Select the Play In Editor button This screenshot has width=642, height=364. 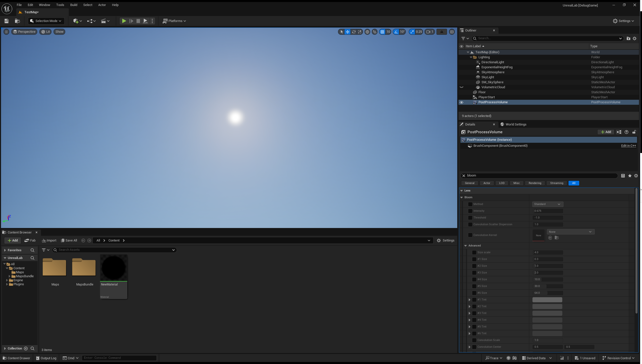123,21
